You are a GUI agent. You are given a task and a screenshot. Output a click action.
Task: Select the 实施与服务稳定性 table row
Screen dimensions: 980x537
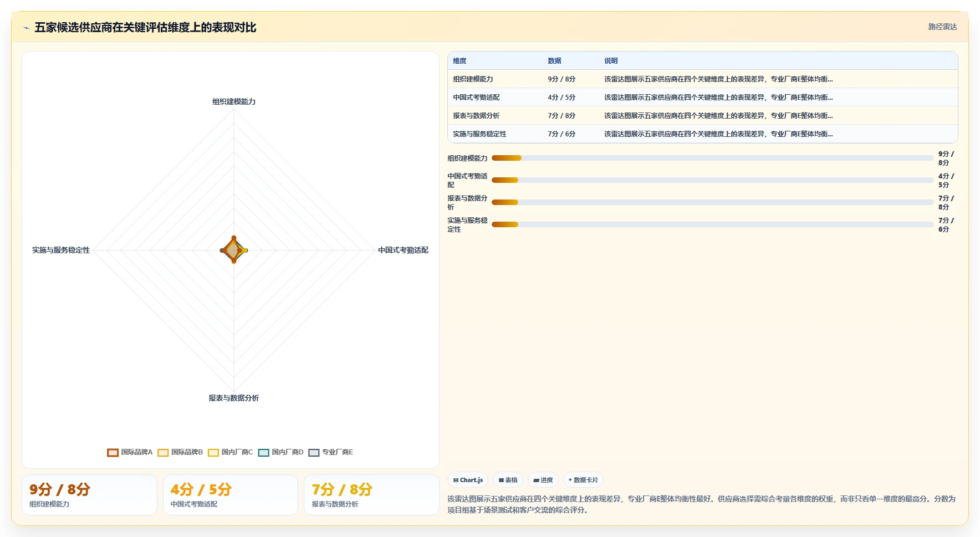tap(702, 134)
